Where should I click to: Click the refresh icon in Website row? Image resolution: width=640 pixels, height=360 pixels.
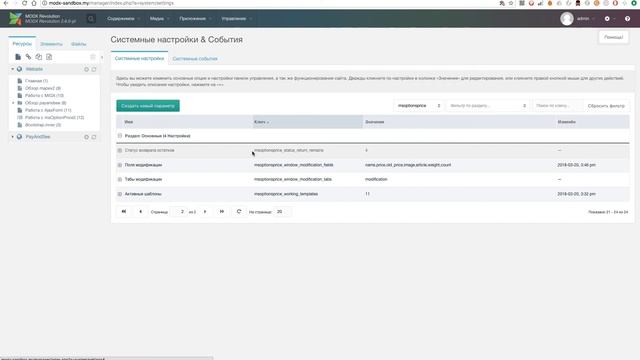tap(94, 69)
